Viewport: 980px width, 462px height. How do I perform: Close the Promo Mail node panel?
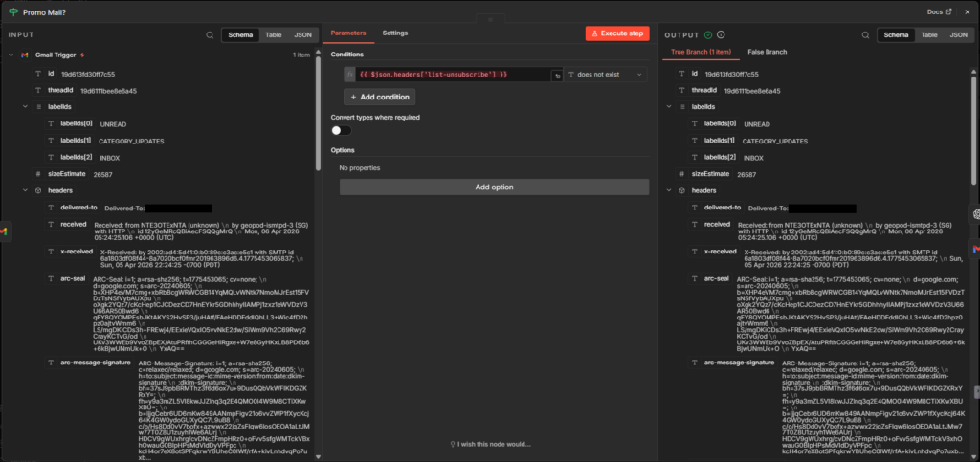pos(967,11)
